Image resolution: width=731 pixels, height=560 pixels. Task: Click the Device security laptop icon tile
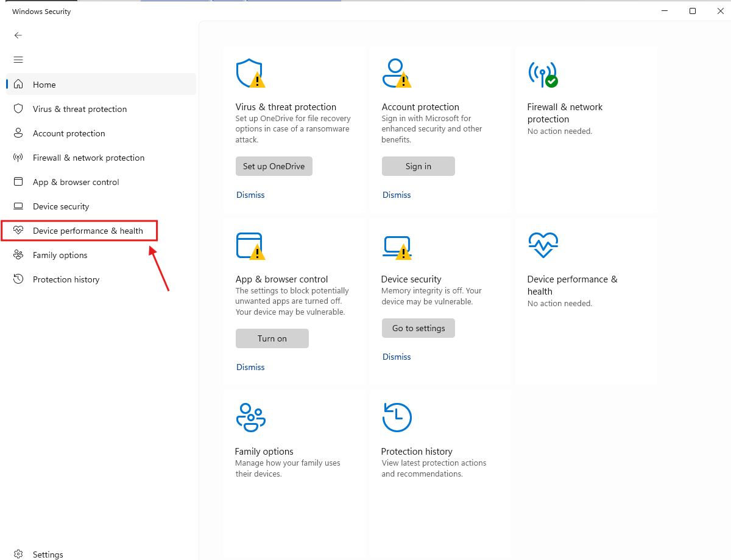tap(396, 246)
